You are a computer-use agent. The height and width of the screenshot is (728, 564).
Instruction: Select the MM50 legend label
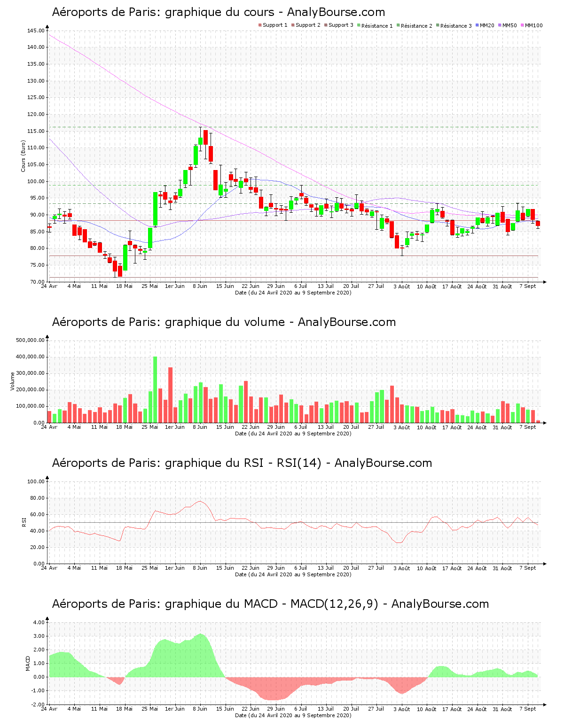[510, 25]
